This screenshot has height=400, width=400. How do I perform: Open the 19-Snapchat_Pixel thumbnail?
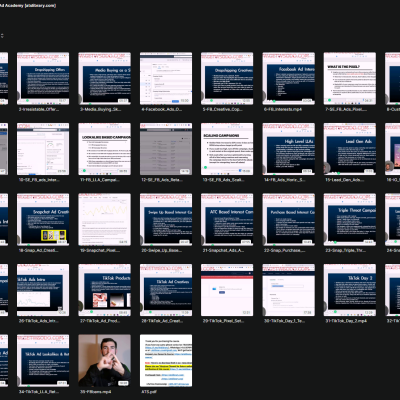click(104, 220)
